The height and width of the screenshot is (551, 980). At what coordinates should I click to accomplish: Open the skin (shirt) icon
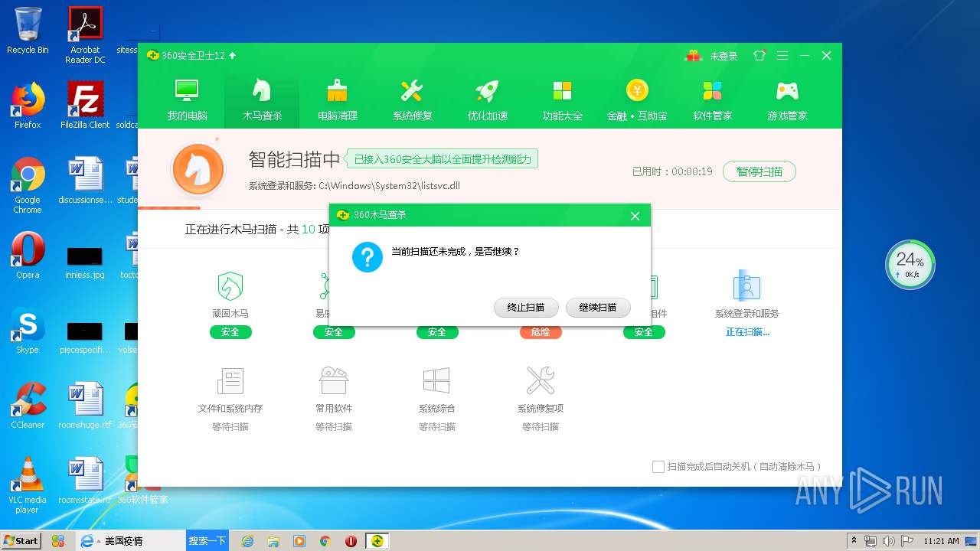(759, 56)
